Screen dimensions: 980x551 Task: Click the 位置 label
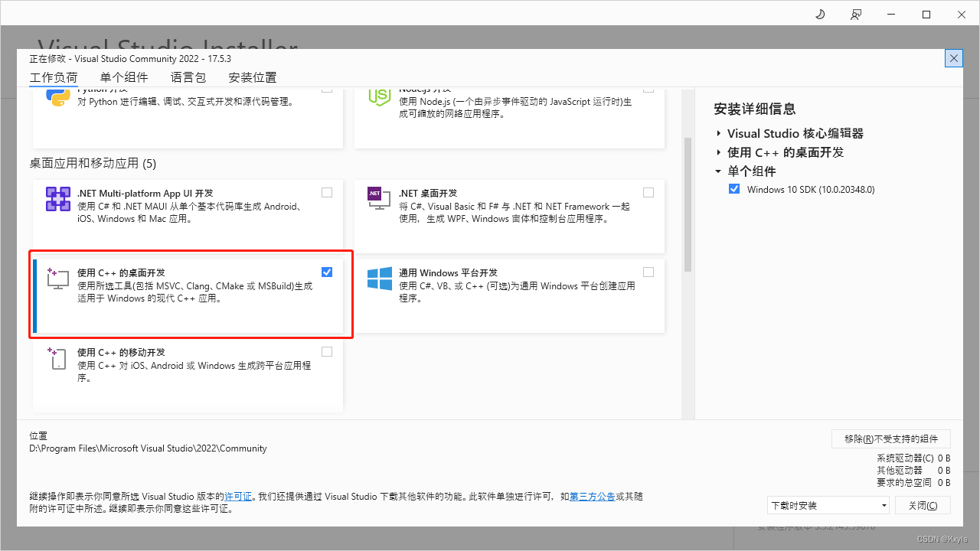(38, 436)
